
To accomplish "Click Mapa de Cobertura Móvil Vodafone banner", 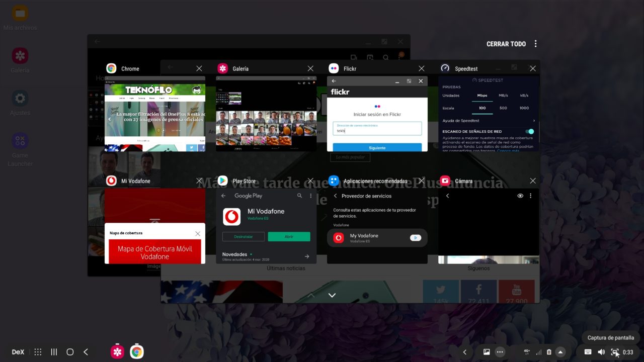I will [x=155, y=251].
